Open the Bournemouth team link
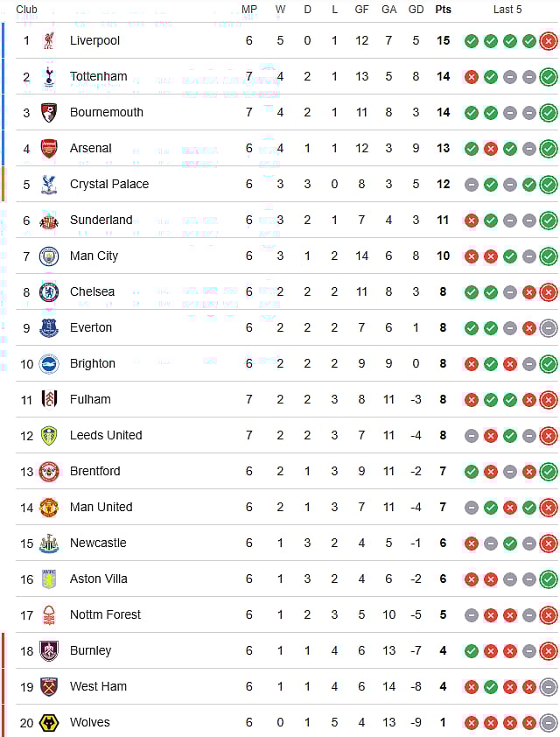The width and height of the screenshot is (560, 737). pyautogui.click(x=106, y=112)
